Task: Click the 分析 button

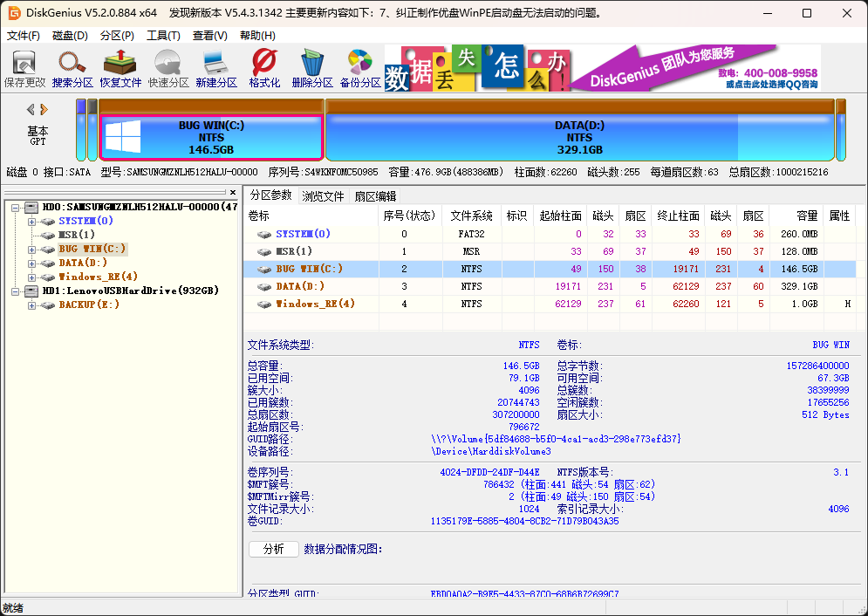Action: [273, 549]
